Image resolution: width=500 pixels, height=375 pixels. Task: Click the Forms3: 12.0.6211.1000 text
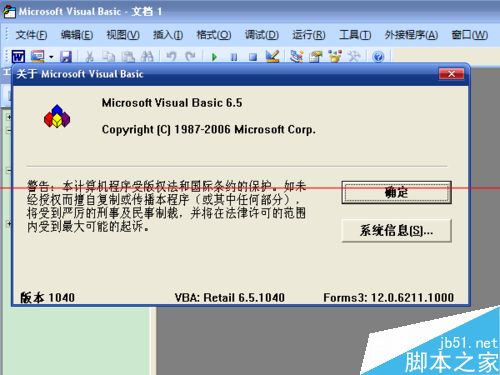(x=389, y=297)
